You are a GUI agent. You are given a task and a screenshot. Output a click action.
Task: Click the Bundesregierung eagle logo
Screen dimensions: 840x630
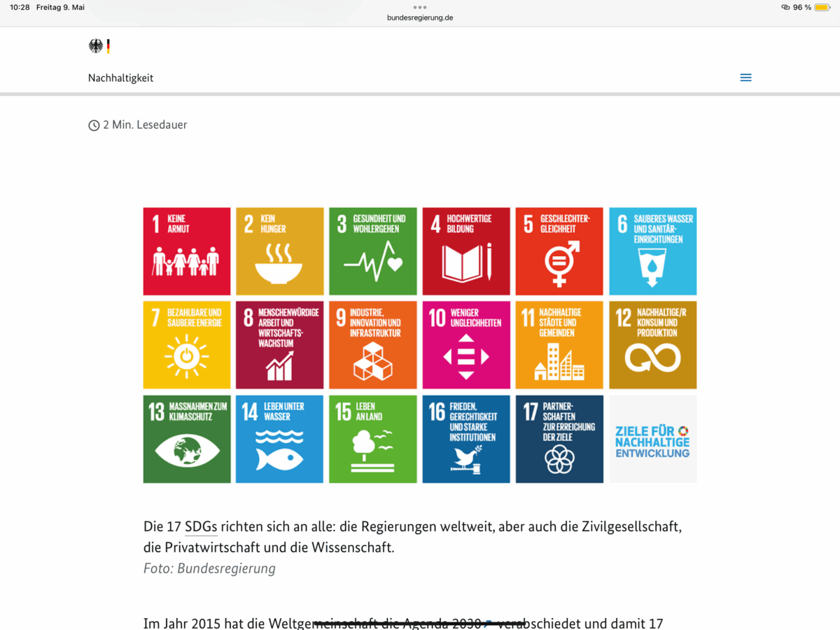tap(99, 46)
